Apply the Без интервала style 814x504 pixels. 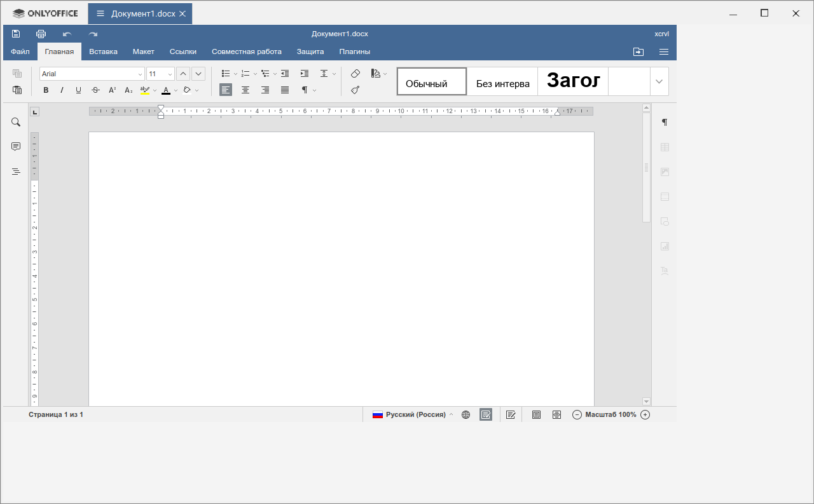[x=502, y=81]
